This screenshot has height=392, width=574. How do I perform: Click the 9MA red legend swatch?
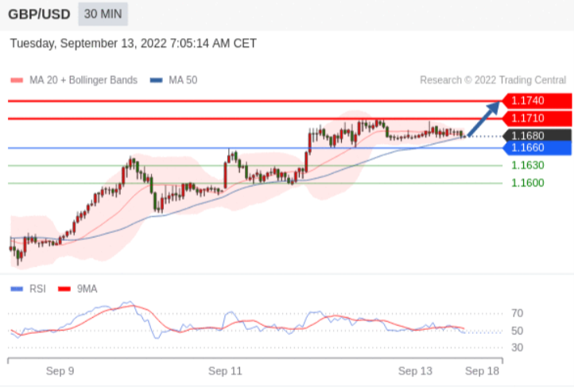click(x=64, y=289)
